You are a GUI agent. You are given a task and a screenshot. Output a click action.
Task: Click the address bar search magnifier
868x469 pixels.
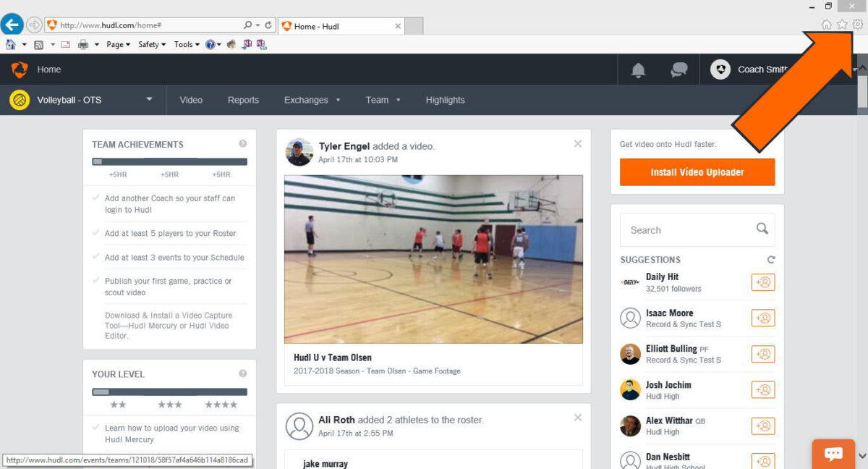click(x=248, y=25)
